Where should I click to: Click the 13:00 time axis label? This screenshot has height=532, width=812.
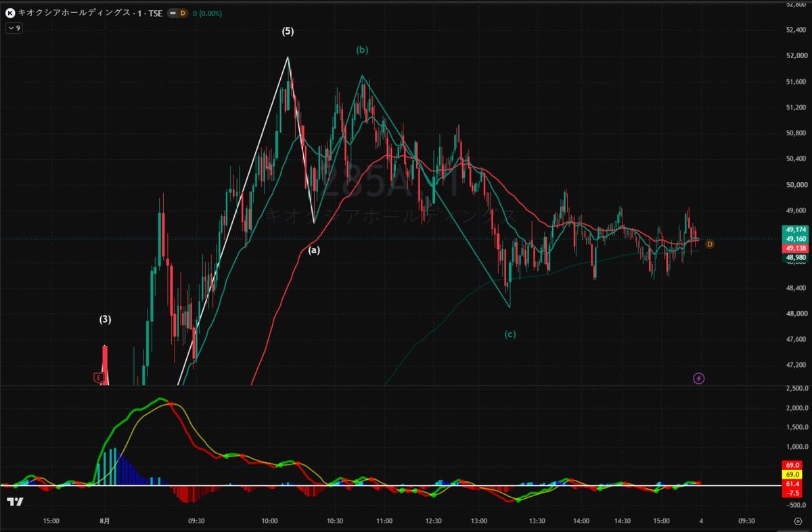(x=479, y=521)
